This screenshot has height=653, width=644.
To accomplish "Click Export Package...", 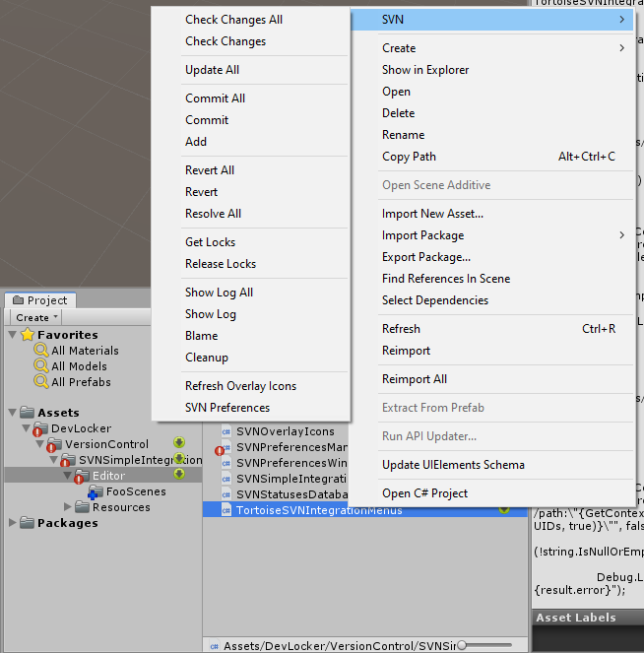I will (x=426, y=257).
